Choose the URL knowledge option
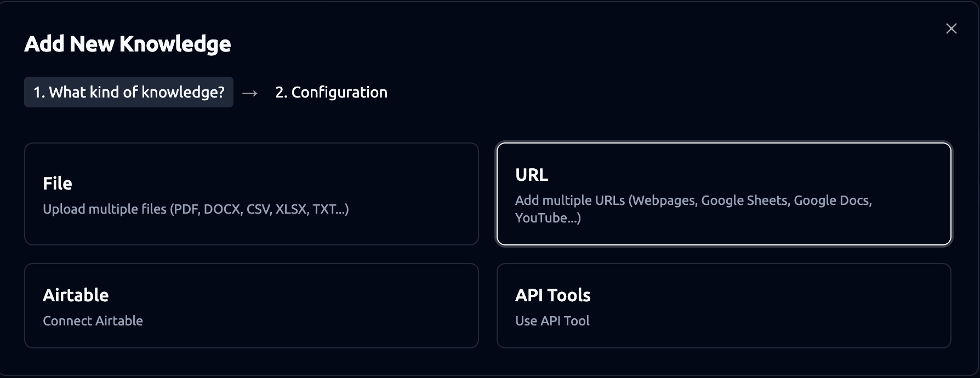The width and height of the screenshot is (980, 378). pyautogui.click(x=723, y=193)
